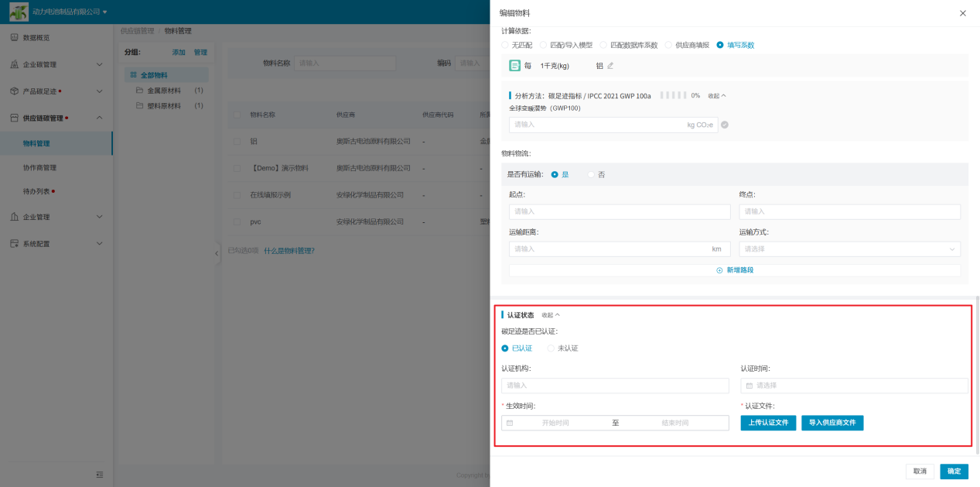Image resolution: width=980 pixels, height=487 pixels.
Task: Close the 编辑物料 drawer with the X
Action: [x=962, y=13]
